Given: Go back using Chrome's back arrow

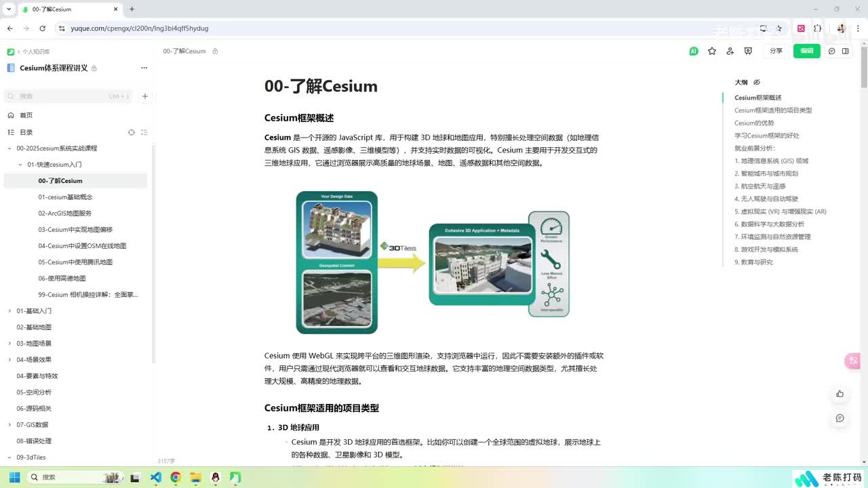Looking at the screenshot, I should click(9, 28).
